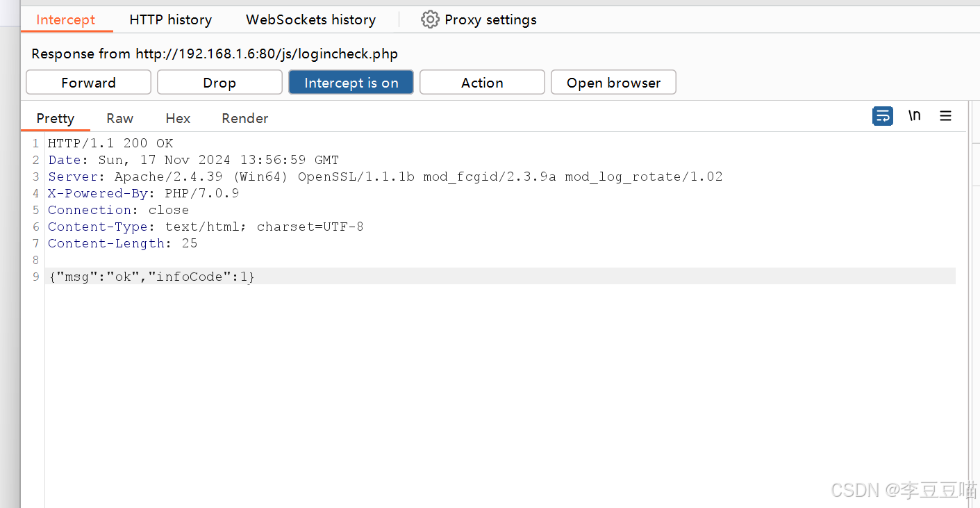Launch Burp's embedded browser

pos(613,82)
